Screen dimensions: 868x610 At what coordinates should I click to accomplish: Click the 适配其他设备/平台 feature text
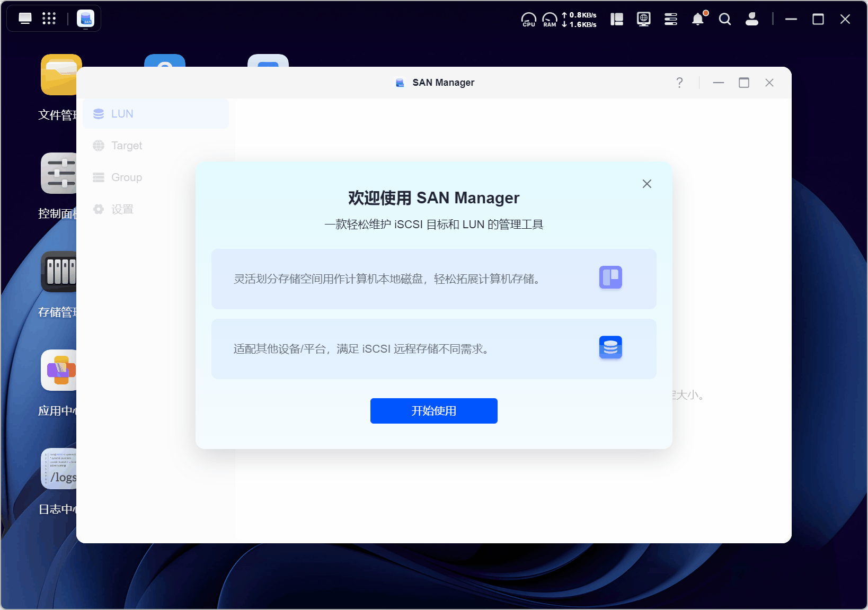coord(361,349)
